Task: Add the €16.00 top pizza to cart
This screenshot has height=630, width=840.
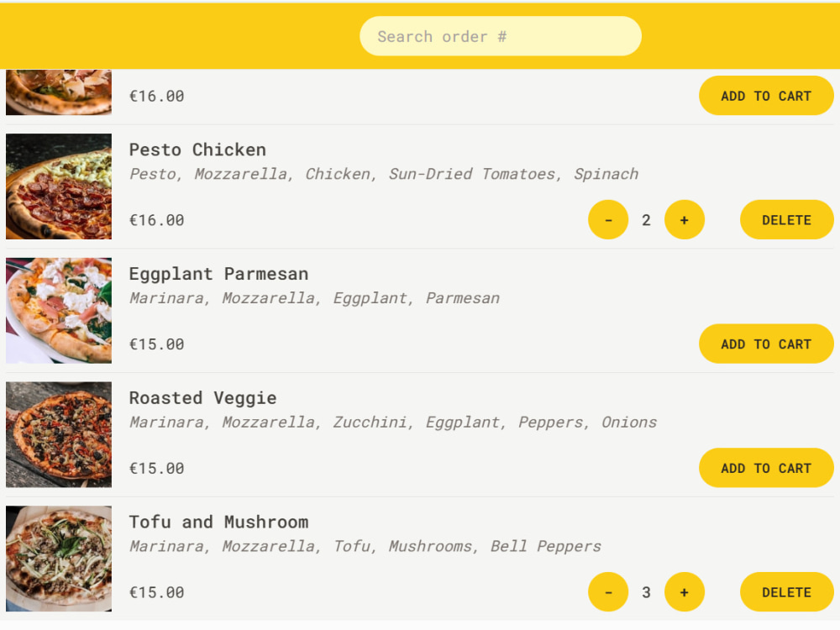Action: click(765, 96)
